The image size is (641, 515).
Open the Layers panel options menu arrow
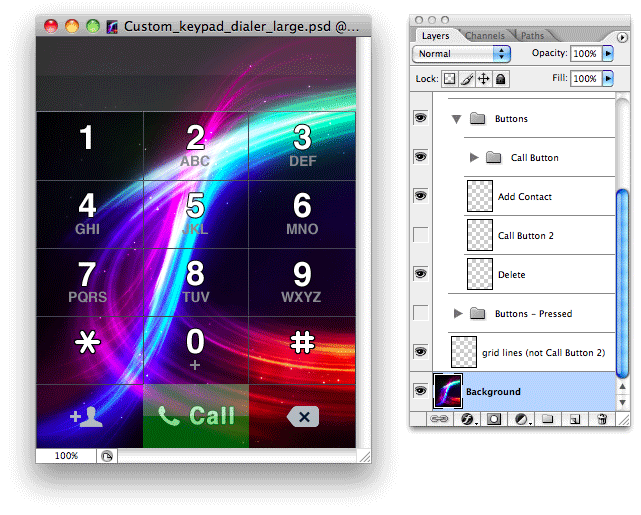622,38
